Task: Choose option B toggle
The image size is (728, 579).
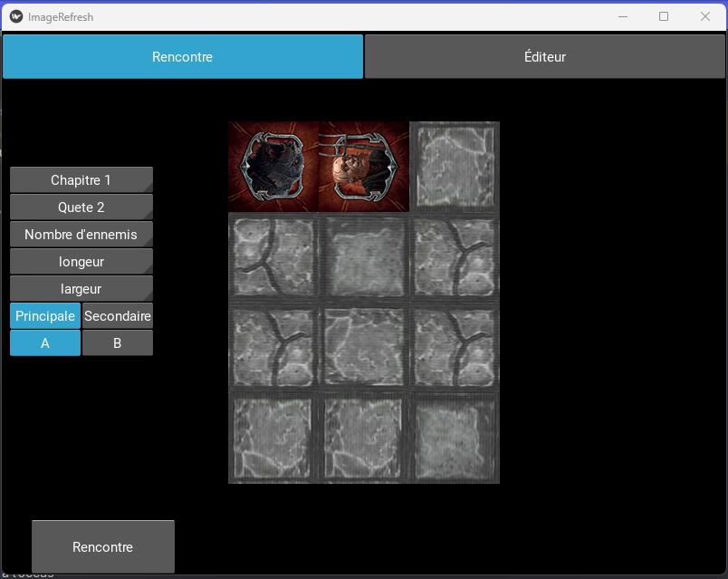Action: click(x=118, y=343)
